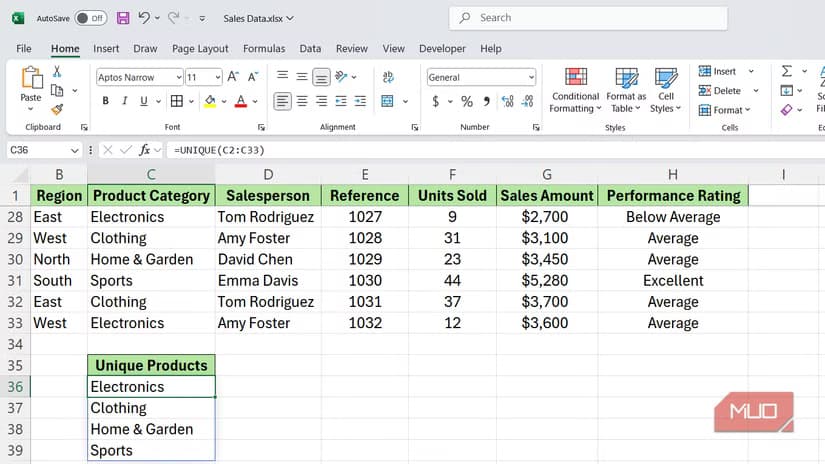Viewport: 825px width, 464px height.
Task: Open font name dropdown Aptos Narrow
Action: [178, 77]
